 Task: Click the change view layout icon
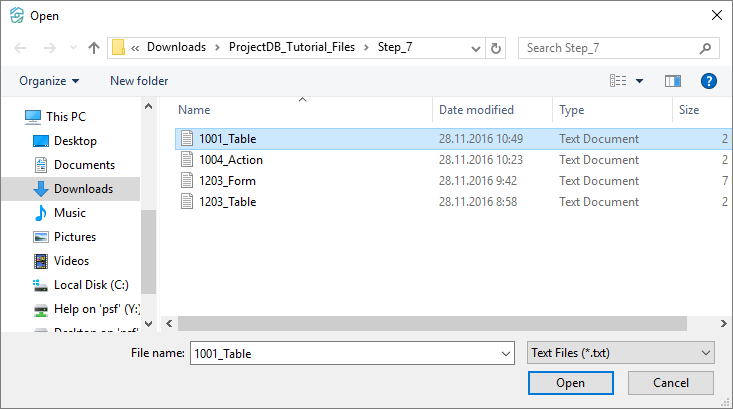(x=619, y=81)
